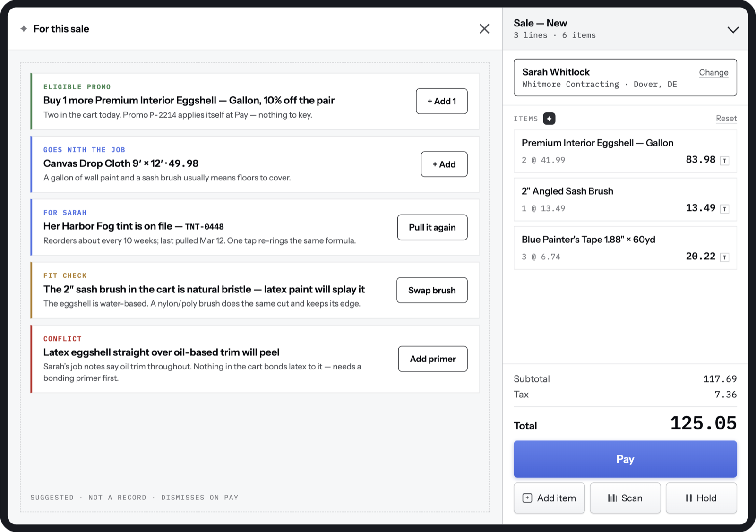The width and height of the screenshot is (756, 532).
Task: Toggle tax flag on Blue Painter's Tape line
Action: click(x=724, y=257)
